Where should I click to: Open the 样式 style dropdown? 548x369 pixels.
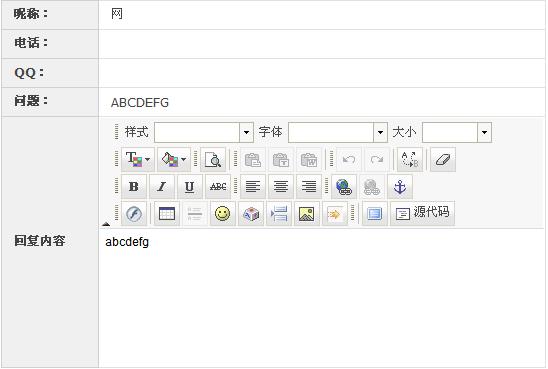coord(204,132)
